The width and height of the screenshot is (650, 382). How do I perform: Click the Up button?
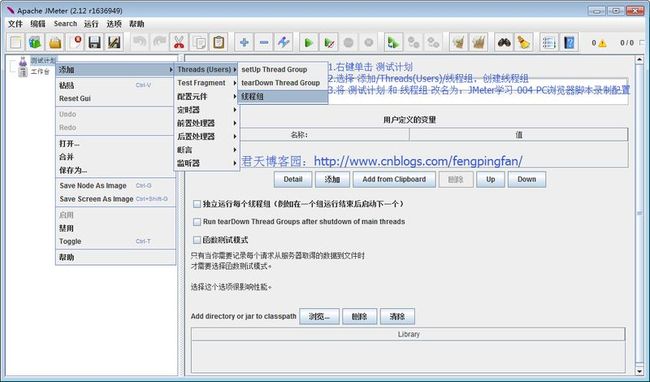pos(490,179)
